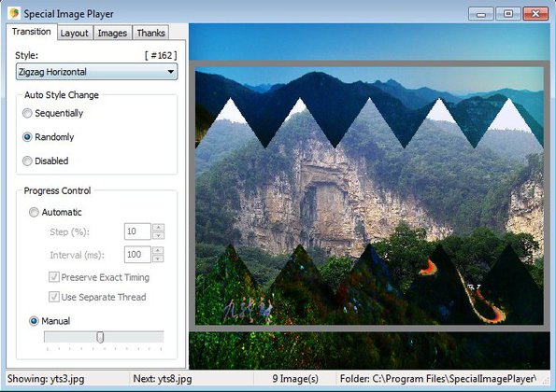The image size is (556, 392).
Task: Click the image transition preview area
Action: (x=369, y=196)
